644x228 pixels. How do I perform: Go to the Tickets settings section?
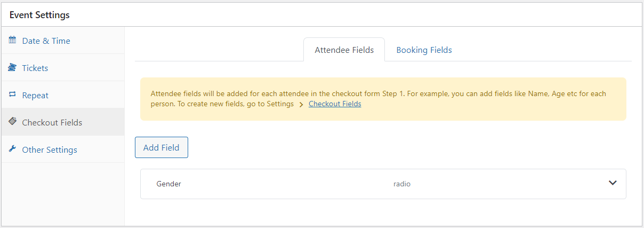tap(35, 68)
